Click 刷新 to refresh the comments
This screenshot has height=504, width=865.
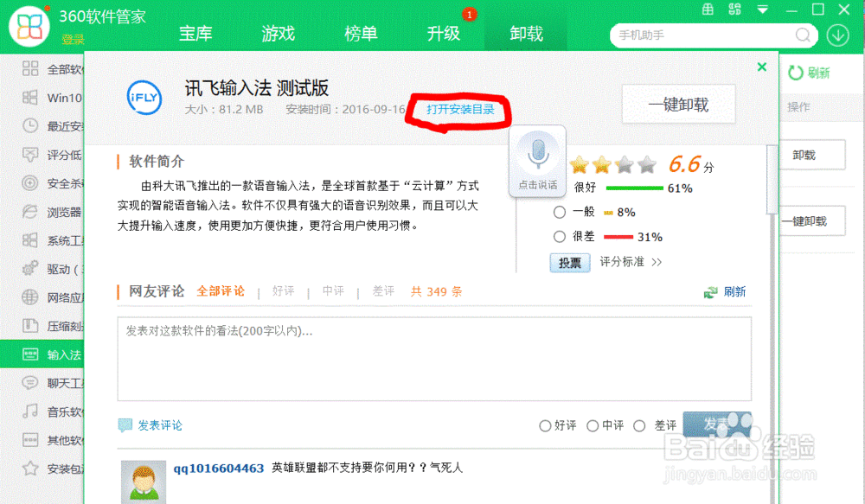[725, 291]
